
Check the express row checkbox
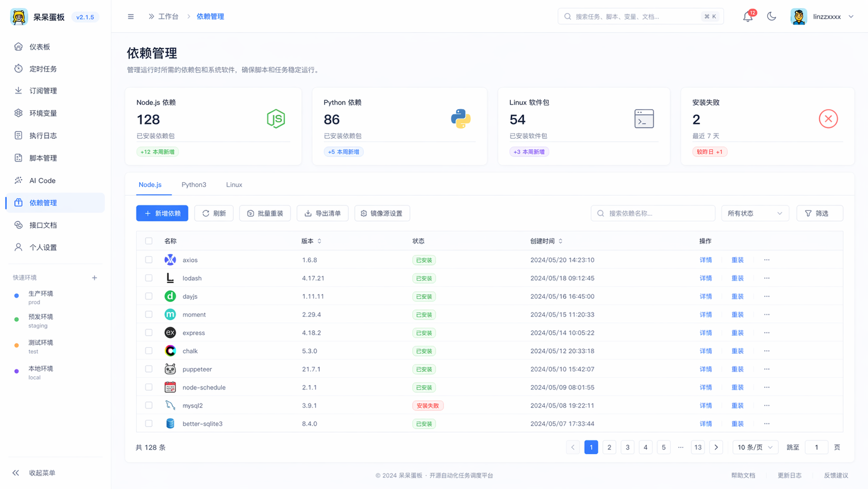click(x=149, y=333)
